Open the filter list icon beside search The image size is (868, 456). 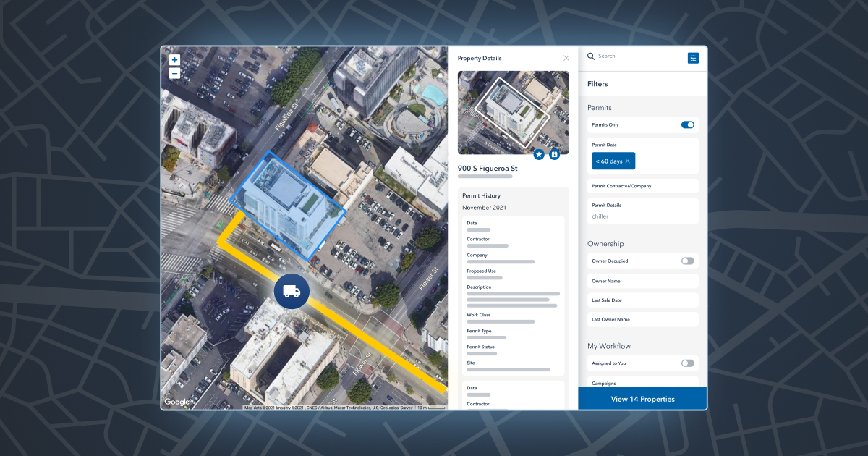click(x=693, y=58)
